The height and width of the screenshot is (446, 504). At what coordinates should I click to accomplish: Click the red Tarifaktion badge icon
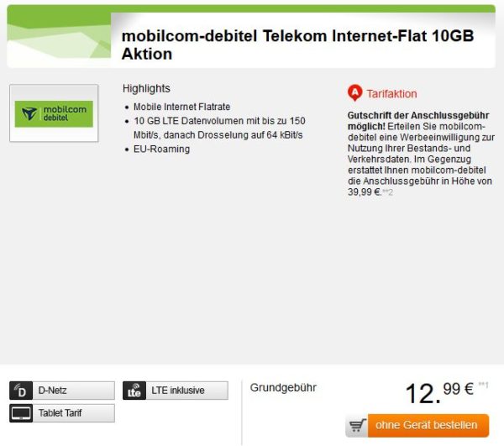click(355, 93)
